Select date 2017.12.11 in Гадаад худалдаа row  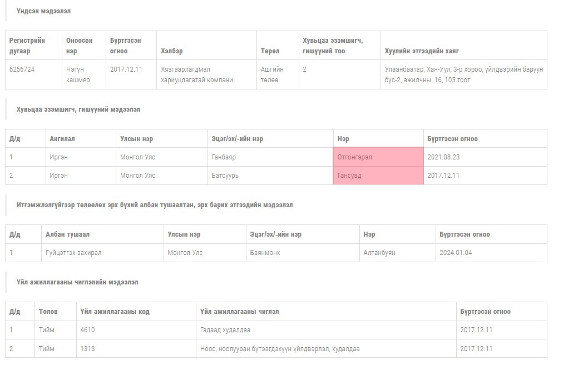pos(476,330)
